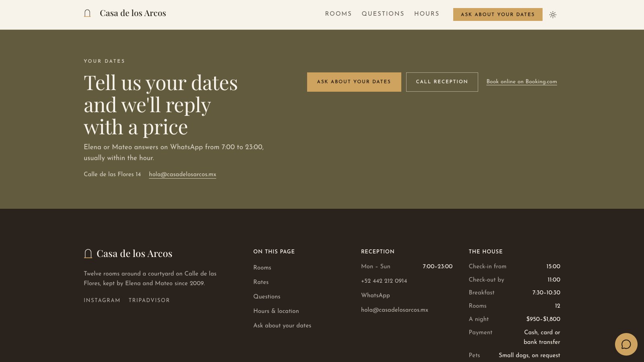This screenshot has width=644, height=362.
Task: Click the arch logo icon in header
Action: (x=87, y=13)
